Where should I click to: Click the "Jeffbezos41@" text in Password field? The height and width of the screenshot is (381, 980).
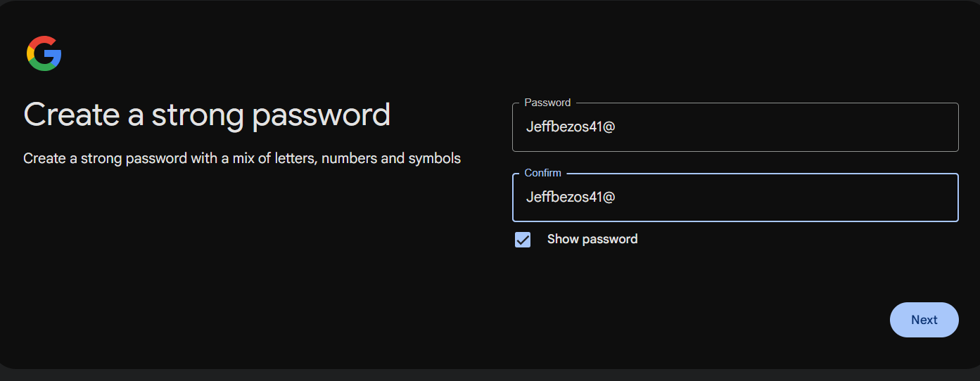pos(571,127)
